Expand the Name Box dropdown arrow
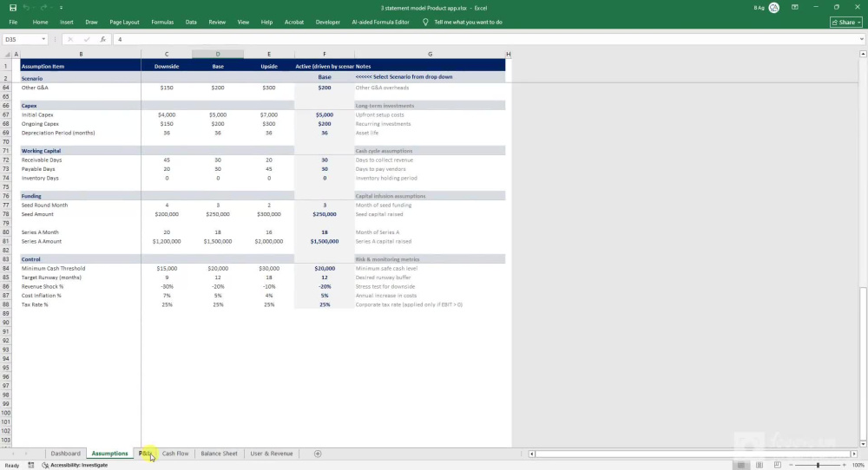 pyautogui.click(x=43, y=39)
